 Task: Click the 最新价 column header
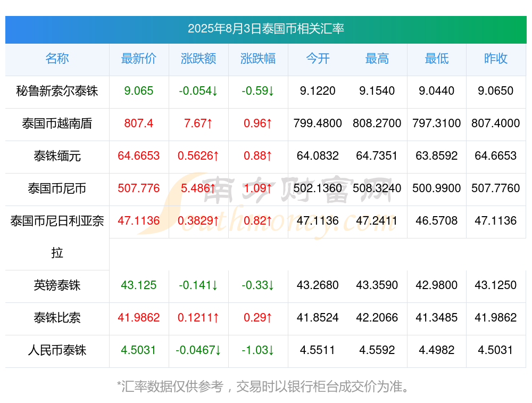139,59
